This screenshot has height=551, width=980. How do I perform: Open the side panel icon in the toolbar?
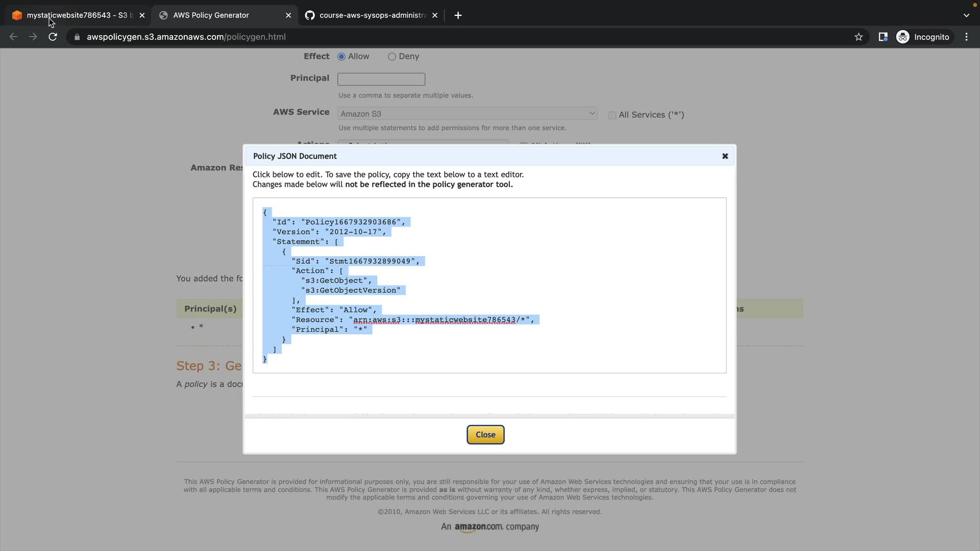click(883, 37)
